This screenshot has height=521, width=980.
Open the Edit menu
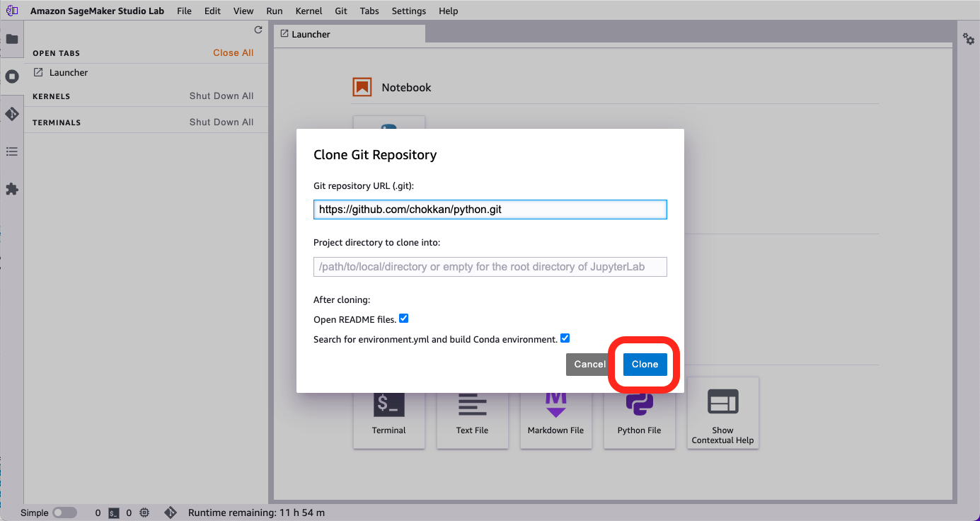pyautogui.click(x=212, y=11)
